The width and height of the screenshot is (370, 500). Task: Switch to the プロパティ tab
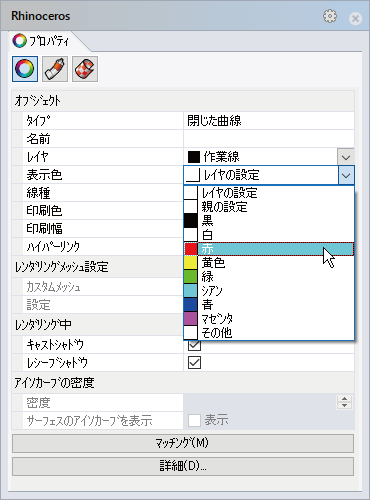pyautogui.click(x=41, y=41)
